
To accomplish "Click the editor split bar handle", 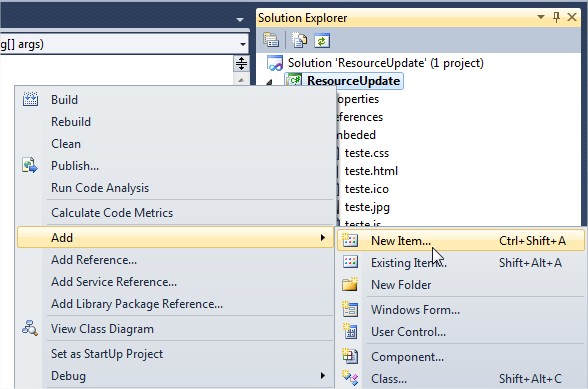I will tap(241, 63).
